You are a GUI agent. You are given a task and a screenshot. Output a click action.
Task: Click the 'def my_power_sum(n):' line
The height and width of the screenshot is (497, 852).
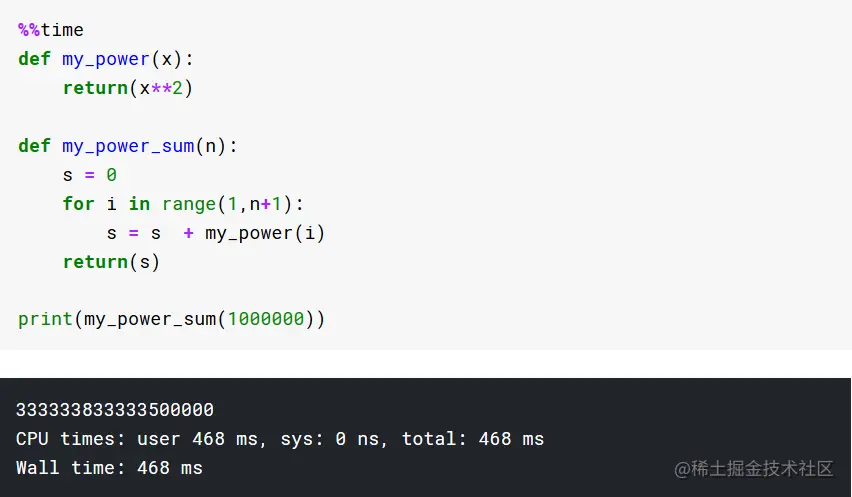point(128,146)
